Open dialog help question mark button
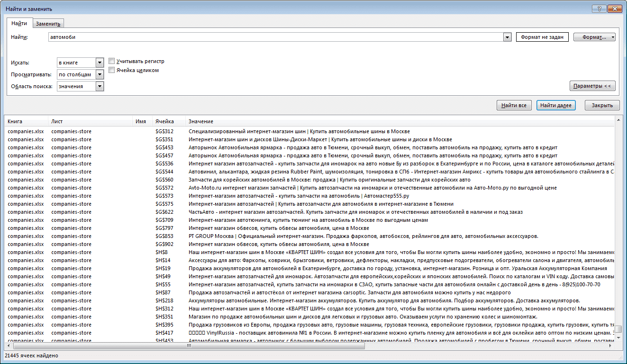The height and width of the screenshot is (364, 627). point(599,9)
